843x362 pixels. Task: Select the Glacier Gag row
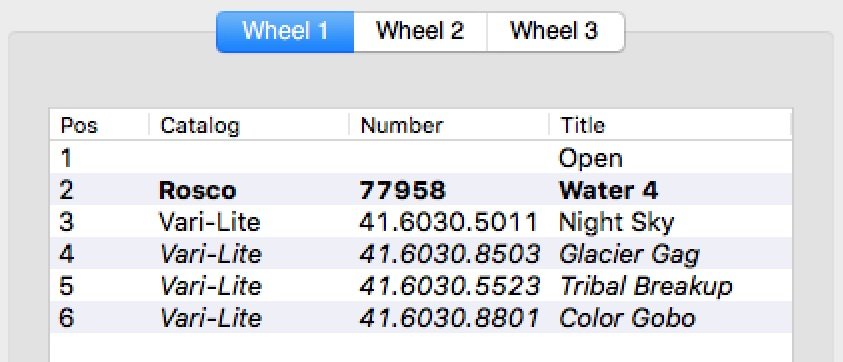tap(420, 253)
